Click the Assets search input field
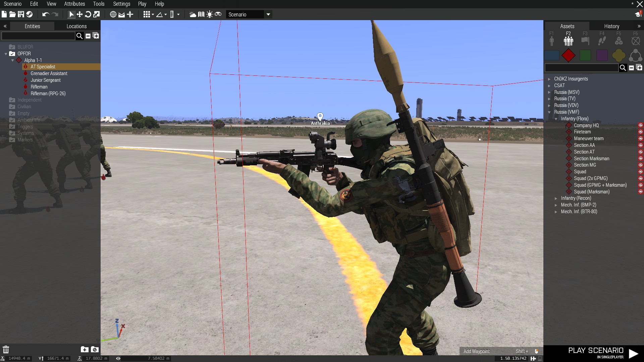This screenshot has height=362, width=644. coord(581,68)
